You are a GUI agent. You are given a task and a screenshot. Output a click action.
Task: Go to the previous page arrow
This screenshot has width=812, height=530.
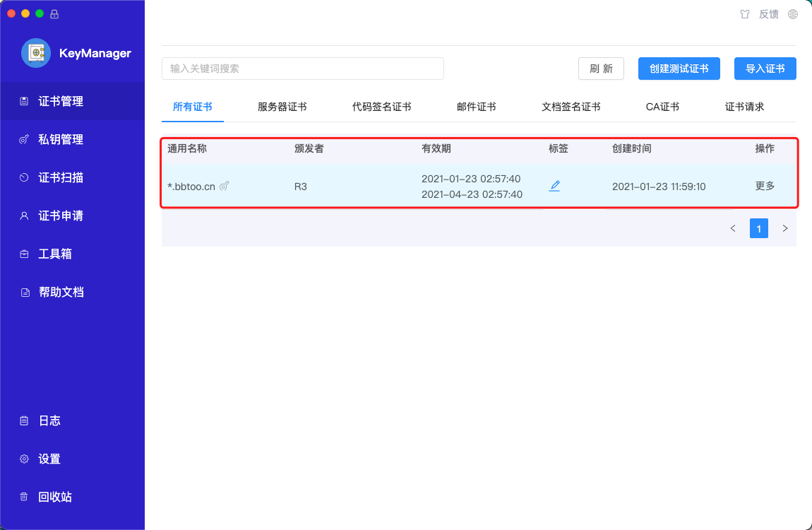[x=733, y=228]
